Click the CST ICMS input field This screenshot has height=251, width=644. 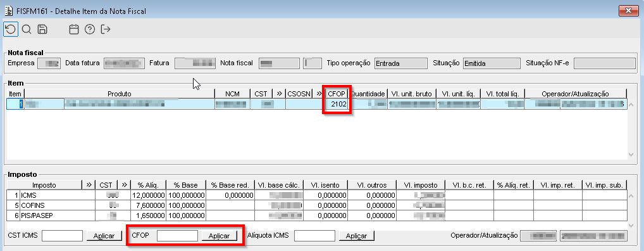pos(63,236)
